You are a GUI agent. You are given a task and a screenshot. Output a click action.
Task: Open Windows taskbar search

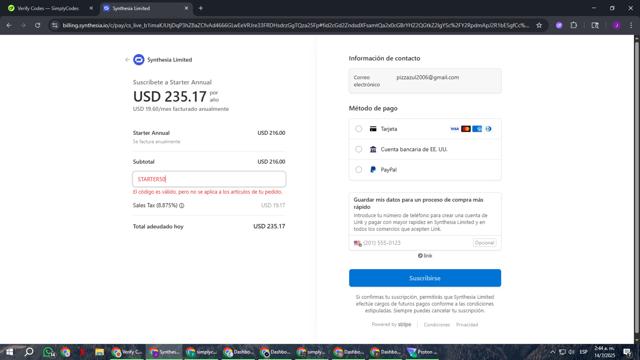point(29,352)
